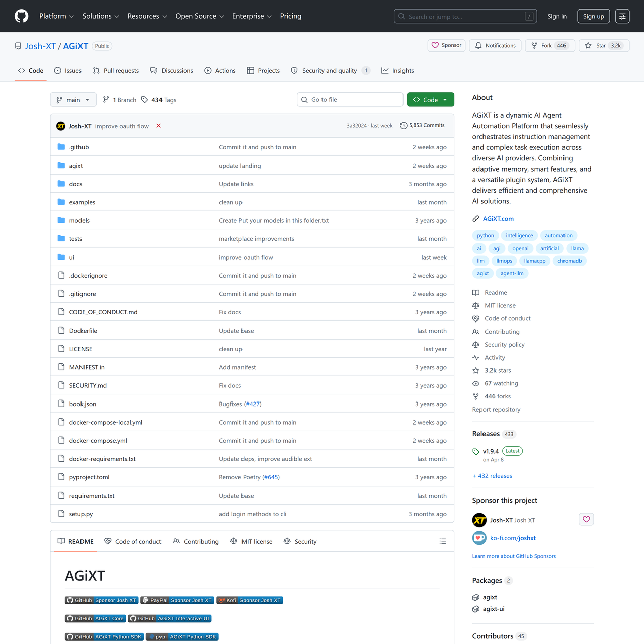Open the 1 Branch link
This screenshot has height=644, width=644.
tap(120, 100)
